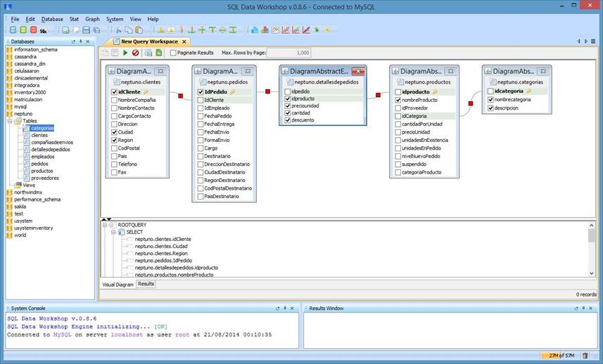
Task: Click the Excel export icon in workspace toolbar
Action: pyautogui.click(x=159, y=53)
